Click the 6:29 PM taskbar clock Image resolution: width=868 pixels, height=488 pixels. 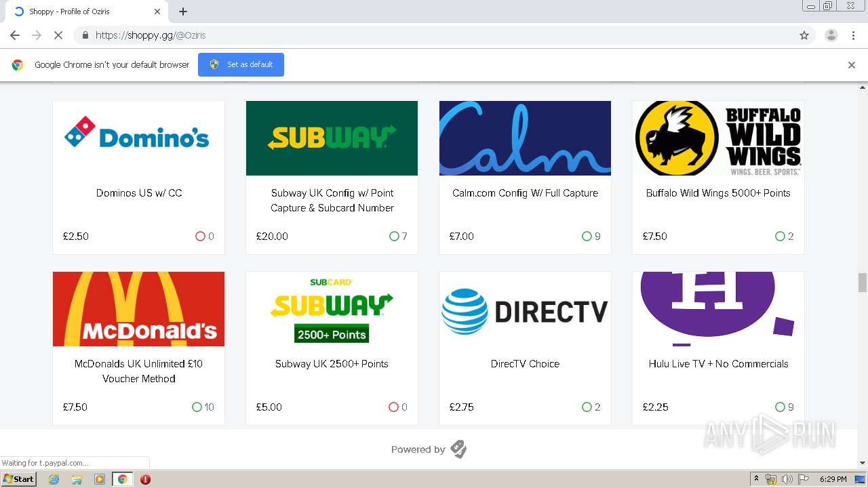tap(833, 479)
